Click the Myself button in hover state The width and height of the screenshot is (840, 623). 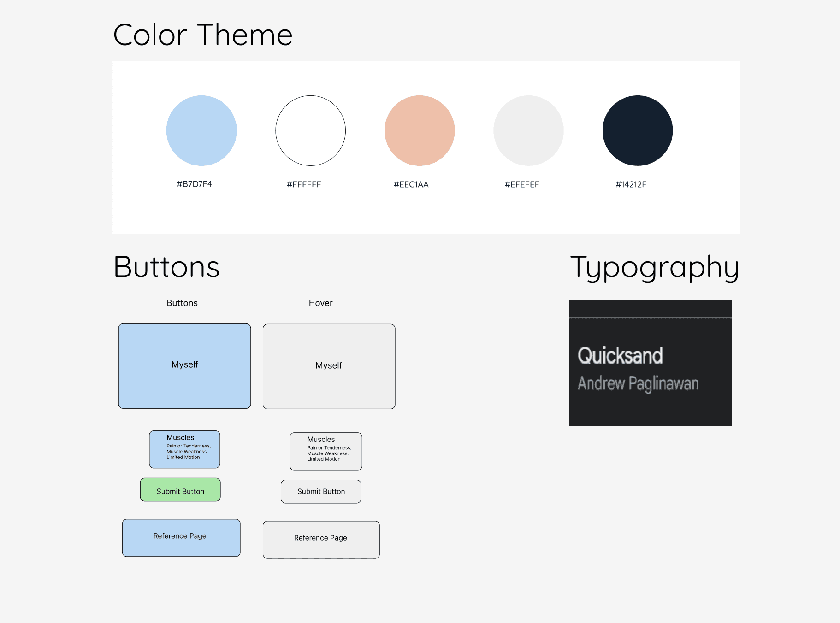[x=329, y=366]
